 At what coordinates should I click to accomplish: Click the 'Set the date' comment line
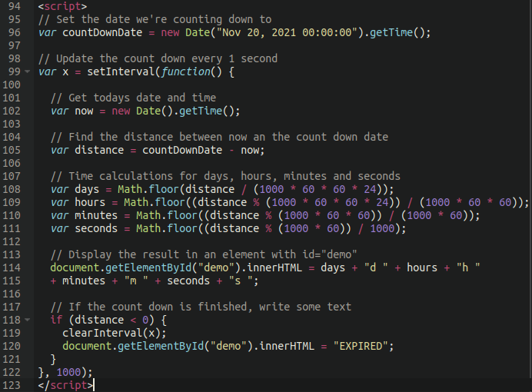tap(154, 19)
